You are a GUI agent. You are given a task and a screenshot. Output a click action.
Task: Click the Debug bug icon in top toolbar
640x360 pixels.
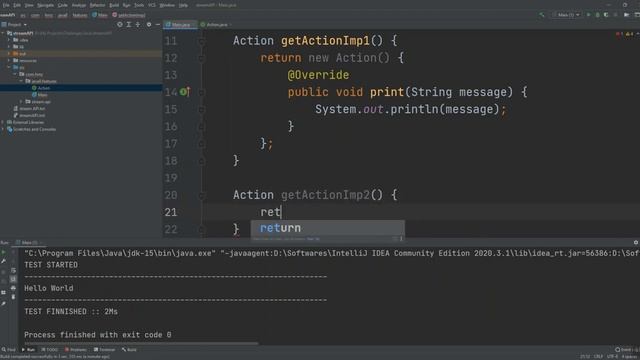598,15
